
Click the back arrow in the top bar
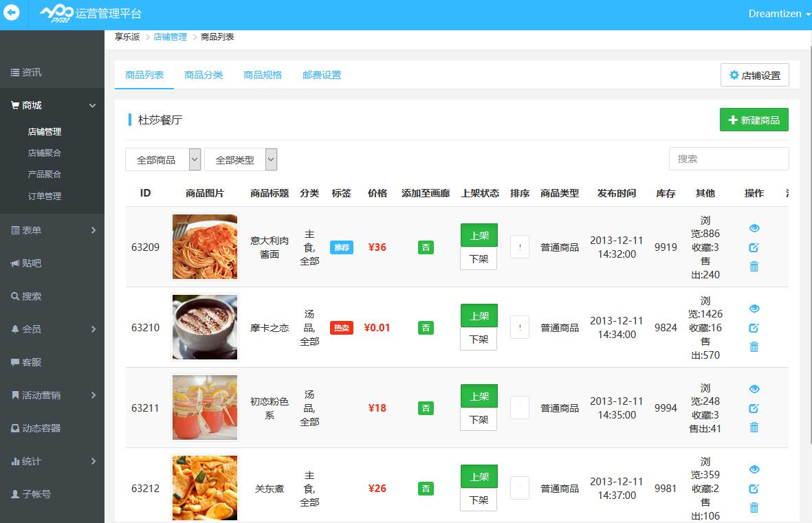coord(12,14)
